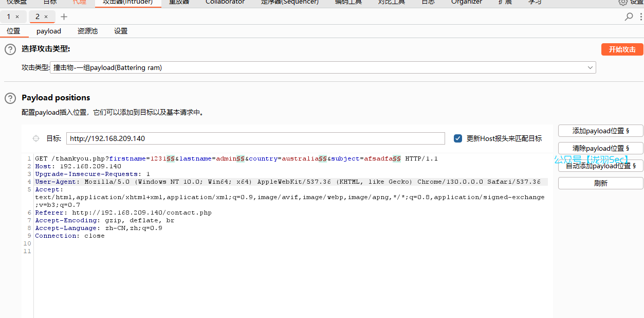Click 自动添加payload位置 §
Viewport: 644px width, 318px height.
coord(600,165)
